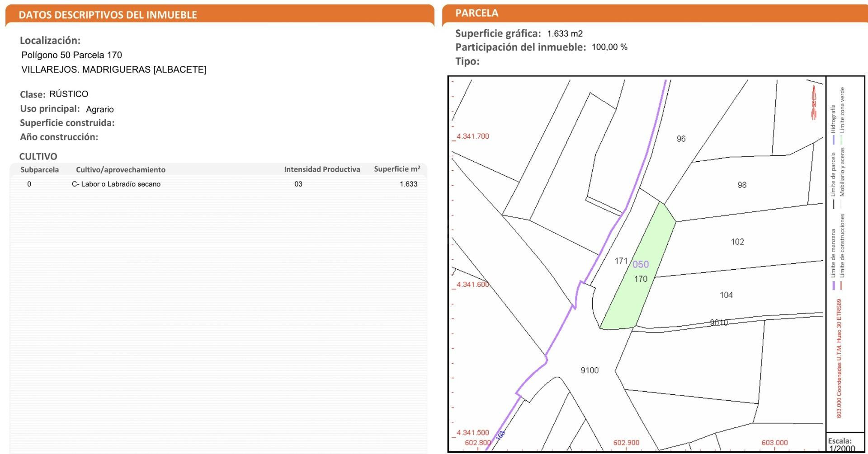
Task: Click the text 'Polígono 50 Parcela 170'
Action: tap(71, 55)
